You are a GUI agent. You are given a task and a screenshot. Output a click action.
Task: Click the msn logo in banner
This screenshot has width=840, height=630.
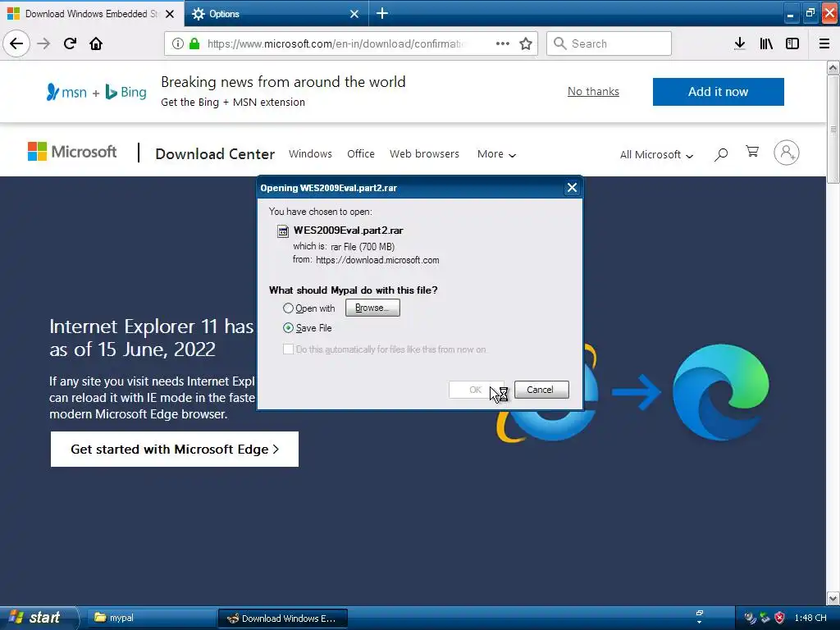pyautogui.click(x=66, y=92)
